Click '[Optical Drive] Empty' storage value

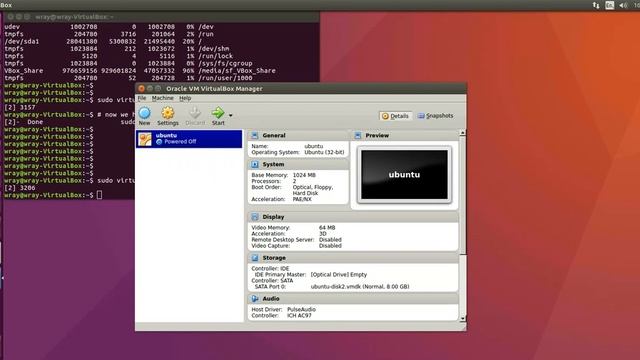click(339, 275)
